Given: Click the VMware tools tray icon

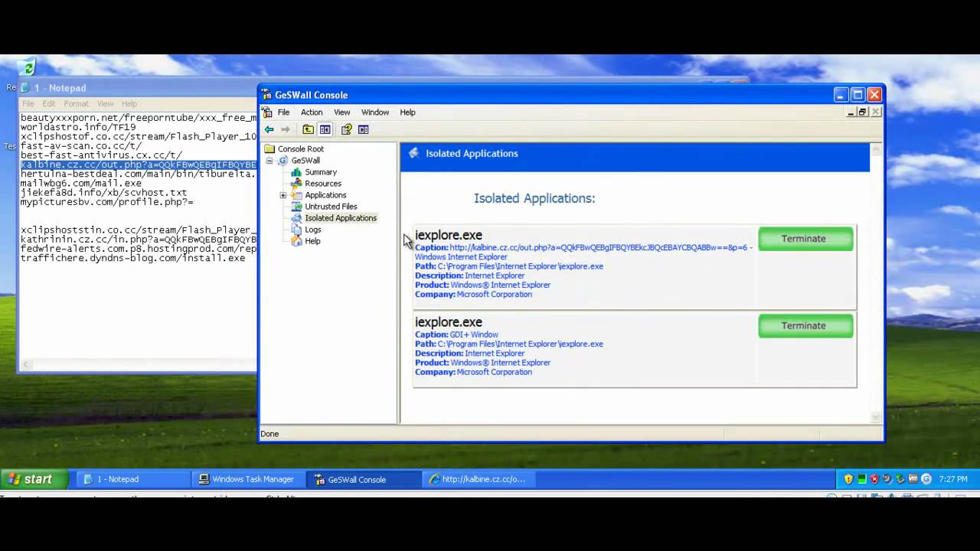Looking at the screenshot, I should [913, 479].
